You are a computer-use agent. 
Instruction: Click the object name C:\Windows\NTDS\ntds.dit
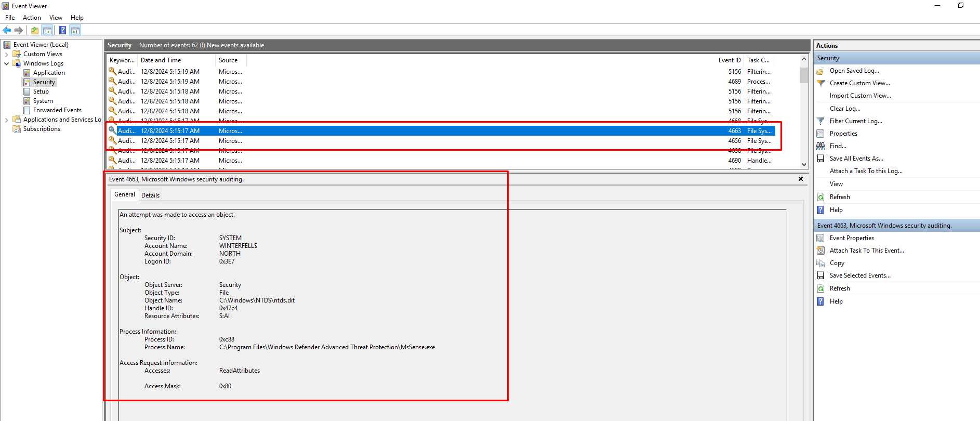pos(257,300)
